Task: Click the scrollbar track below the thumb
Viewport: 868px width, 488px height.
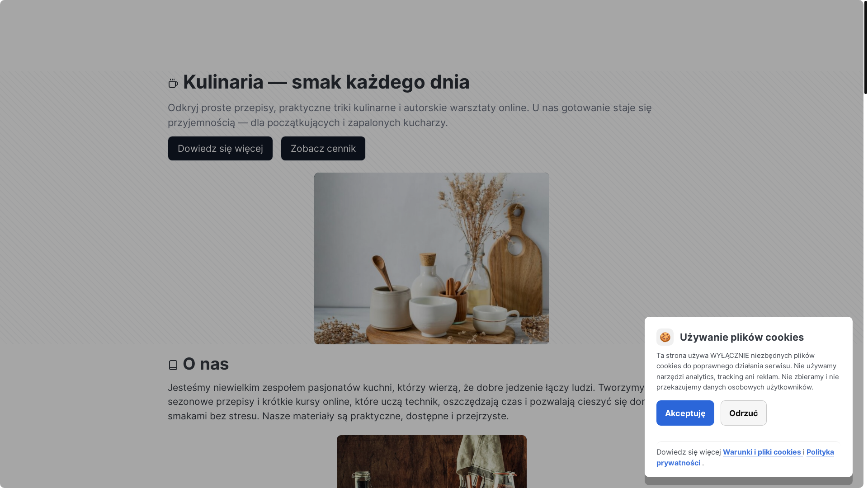Action: pyautogui.click(x=865, y=289)
